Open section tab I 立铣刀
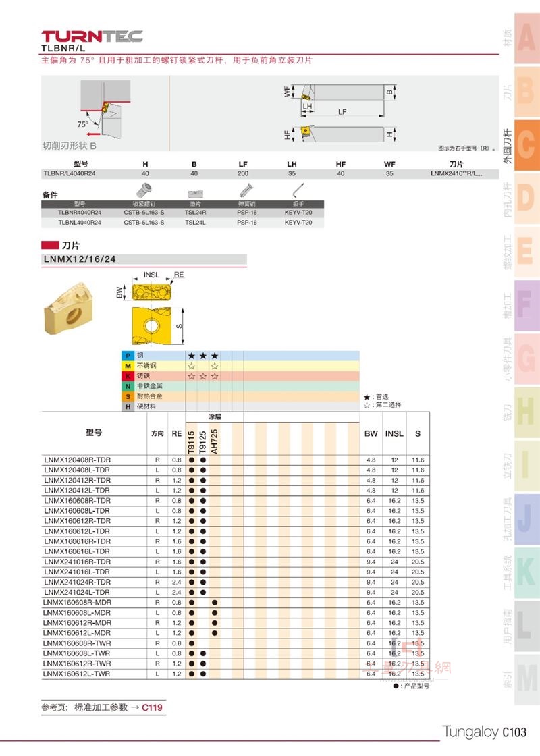 [526, 466]
